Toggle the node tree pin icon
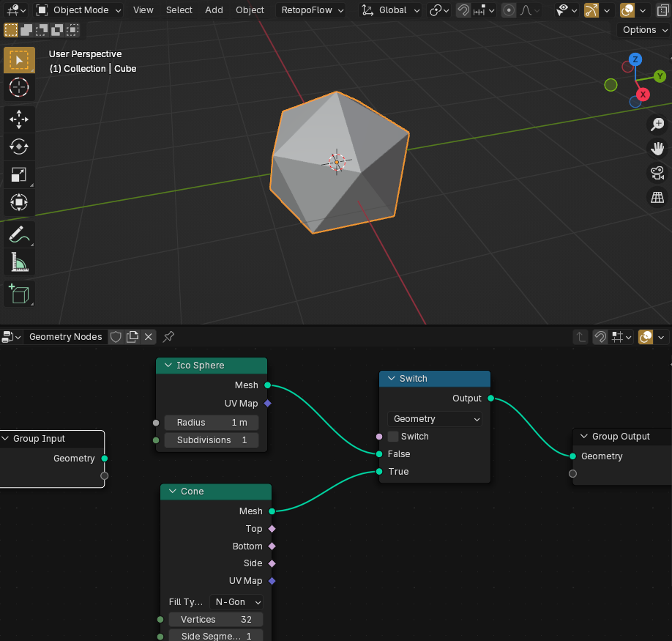The width and height of the screenshot is (672, 641). (168, 337)
